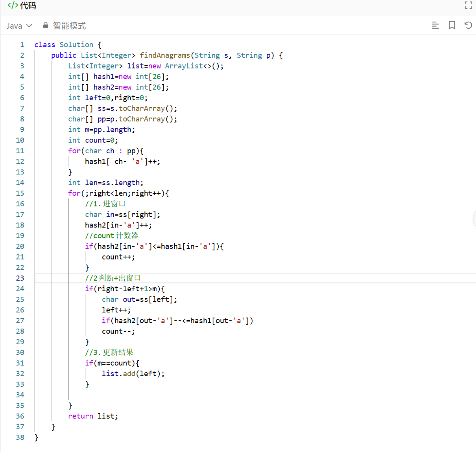Image resolution: width=476 pixels, height=452 pixels.
Task: Click the '//3.更新结果' comment
Action: coord(109,353)
